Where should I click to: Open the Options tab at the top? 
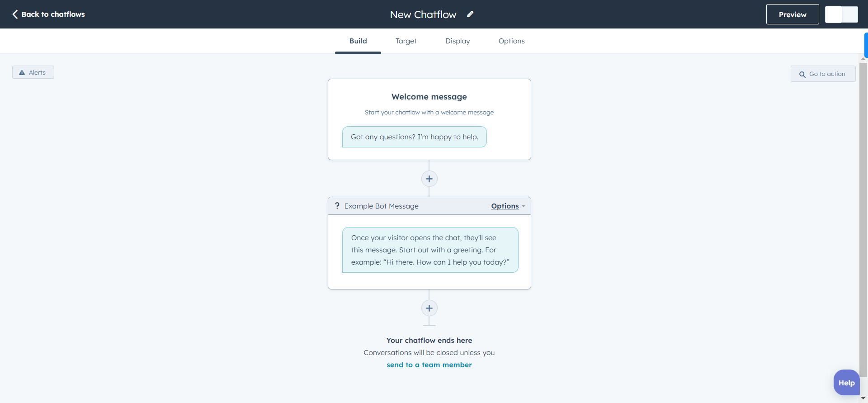[x=511, y=41]
